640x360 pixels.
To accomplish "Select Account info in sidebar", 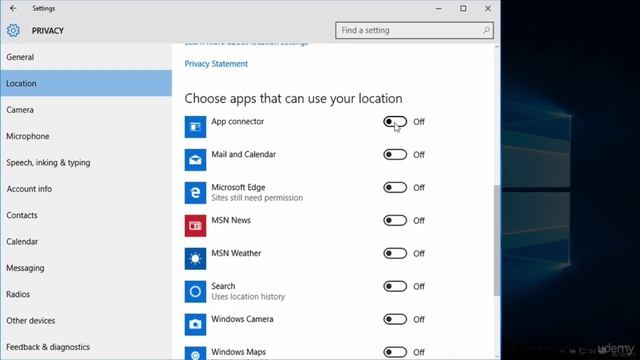I will 86,189.
